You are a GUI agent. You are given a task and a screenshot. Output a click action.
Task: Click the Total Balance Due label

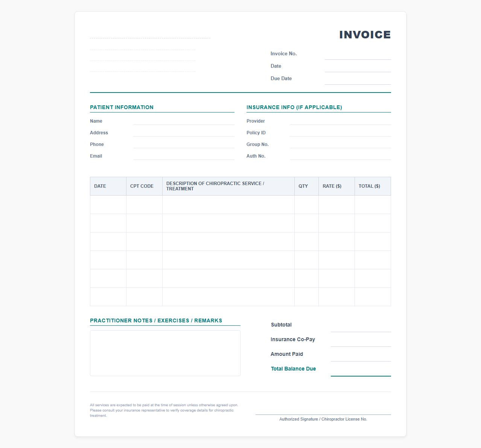(293, 369)
